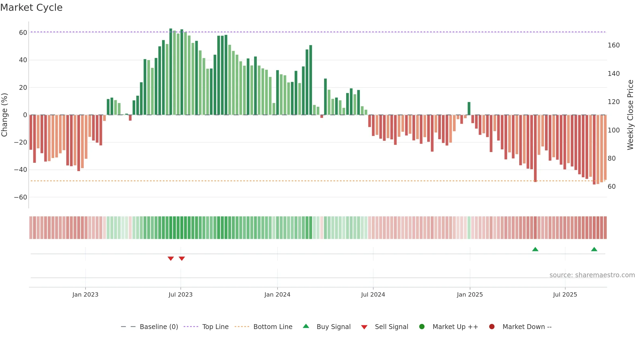
Task: Toggle Buy Signal legend entry
Action: point(327,327)
